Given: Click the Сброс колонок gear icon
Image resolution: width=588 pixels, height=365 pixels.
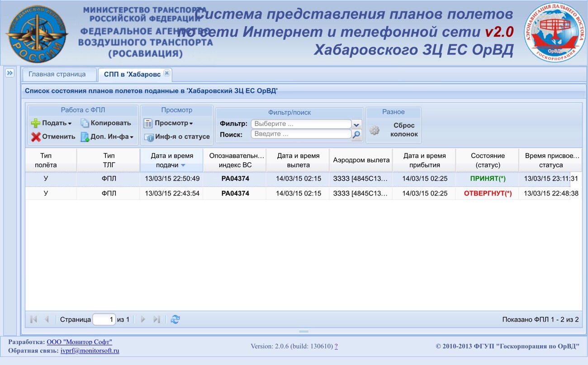Looking at the screenshot, I should click(x=375, y=131).
